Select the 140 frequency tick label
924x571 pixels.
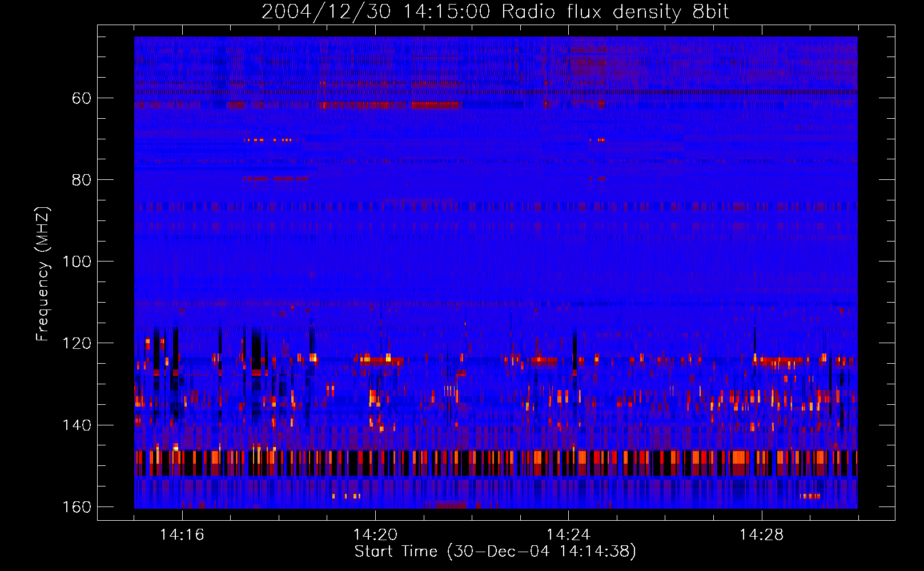click(x=77, y=425)
